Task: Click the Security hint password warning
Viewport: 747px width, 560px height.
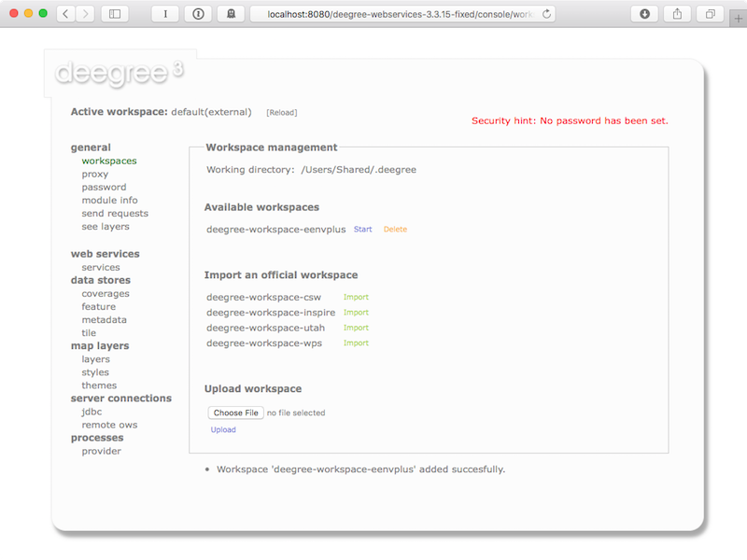Action: click(570, 121)
